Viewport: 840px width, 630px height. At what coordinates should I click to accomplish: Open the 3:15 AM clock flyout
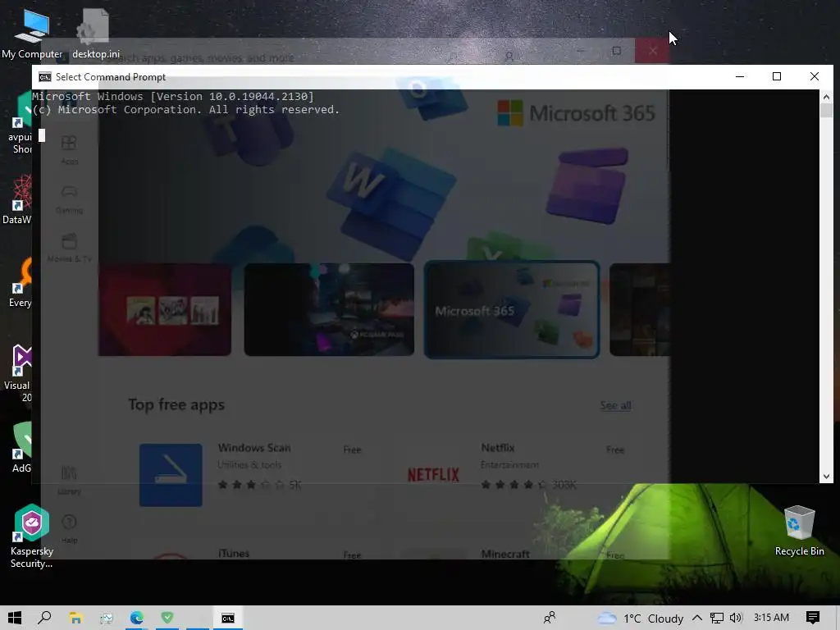tap(771, 618)
